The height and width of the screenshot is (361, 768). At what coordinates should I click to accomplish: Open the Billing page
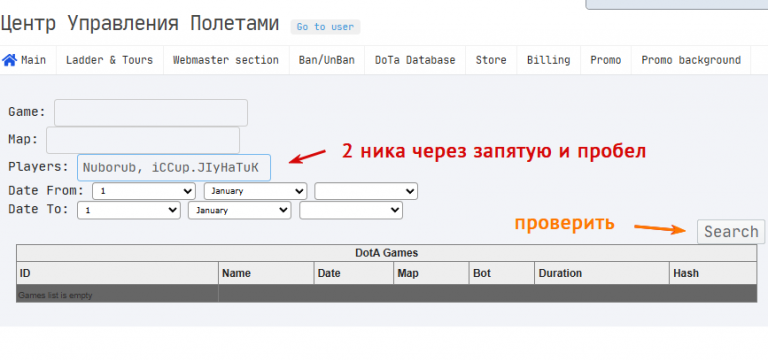tap(549, 60)
